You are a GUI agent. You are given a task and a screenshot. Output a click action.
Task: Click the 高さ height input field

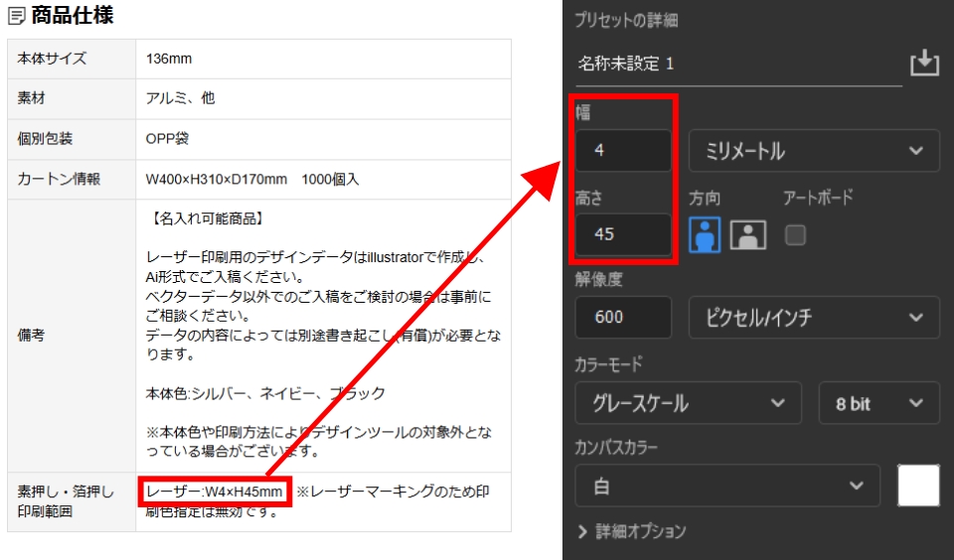pyautogui.click(x=623, y=234)
